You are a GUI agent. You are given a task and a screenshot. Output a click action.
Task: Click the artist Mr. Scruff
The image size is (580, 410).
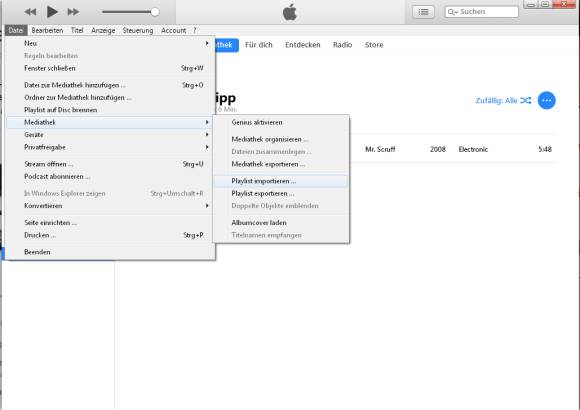(380, 149)
